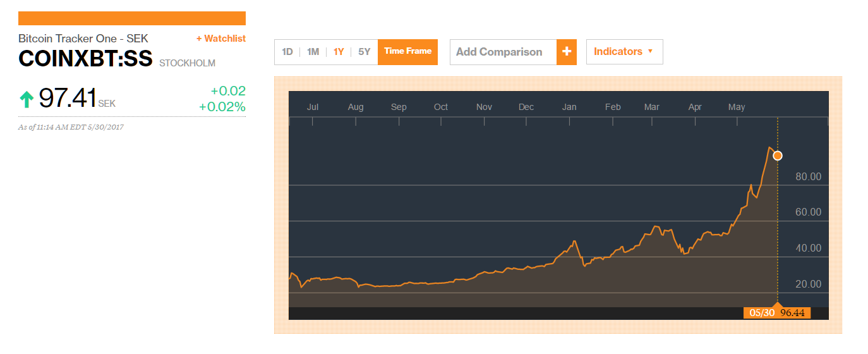
Task: Select the 1Y chart range
Action: point(339,52)
